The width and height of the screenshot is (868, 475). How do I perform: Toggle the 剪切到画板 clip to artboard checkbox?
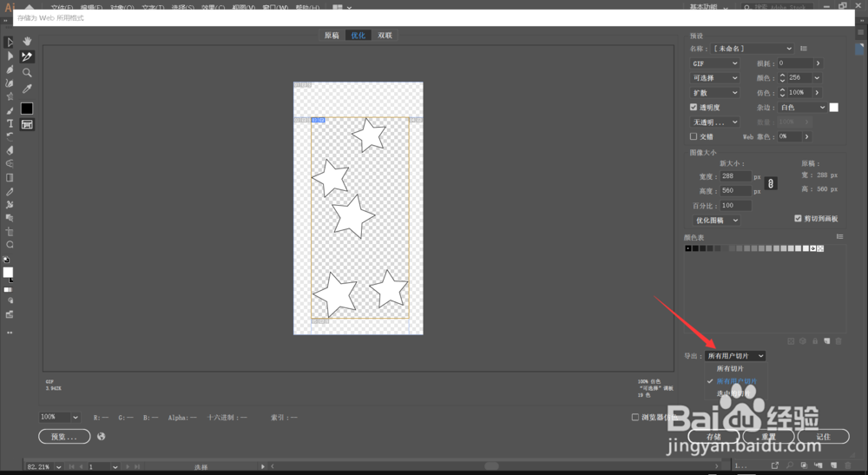pyautogui.click(x=798, y=218)
